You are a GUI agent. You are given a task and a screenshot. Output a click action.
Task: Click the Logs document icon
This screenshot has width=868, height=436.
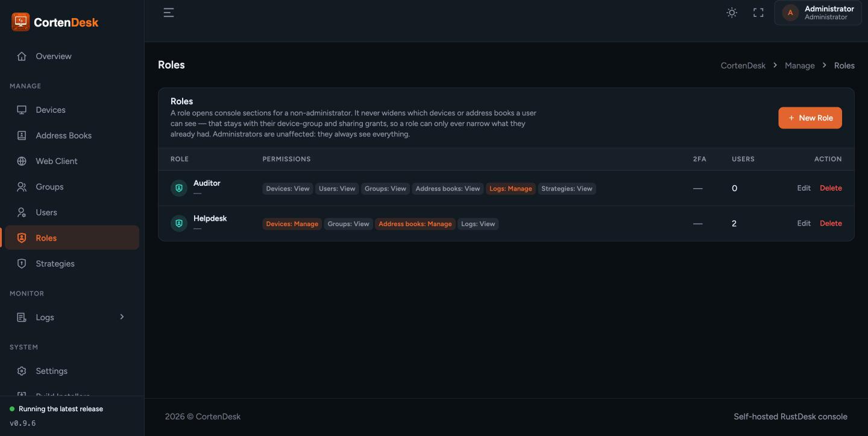click(22, 317)
